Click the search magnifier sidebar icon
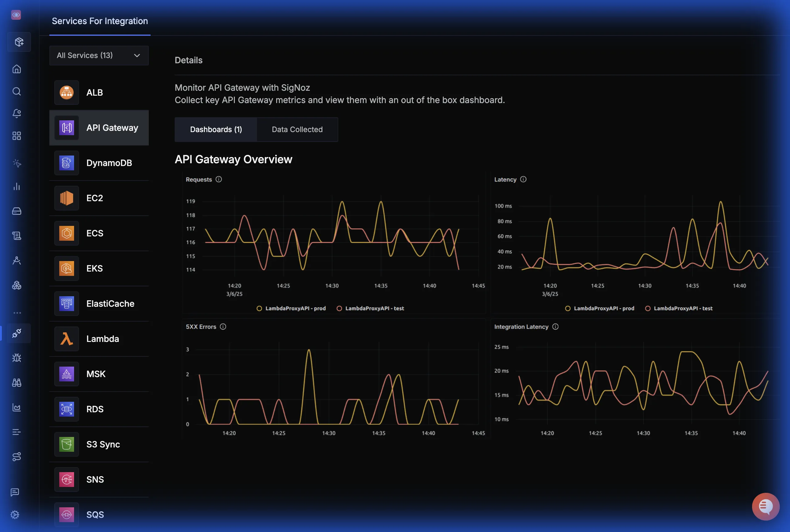Image resolution: width=790 pixels, height=532 pixels. (17, 91)
